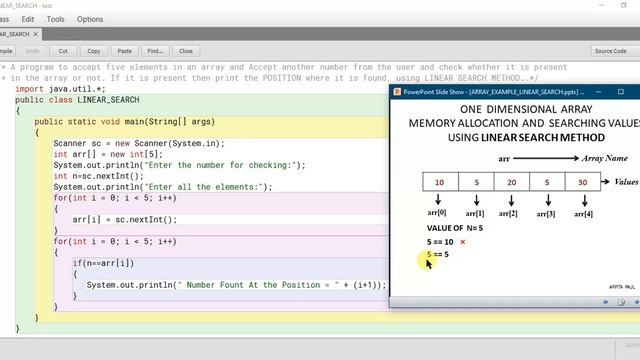Click the 'ARPITA PAUL' author text on slide
The image size is (640, 360).
622,287
